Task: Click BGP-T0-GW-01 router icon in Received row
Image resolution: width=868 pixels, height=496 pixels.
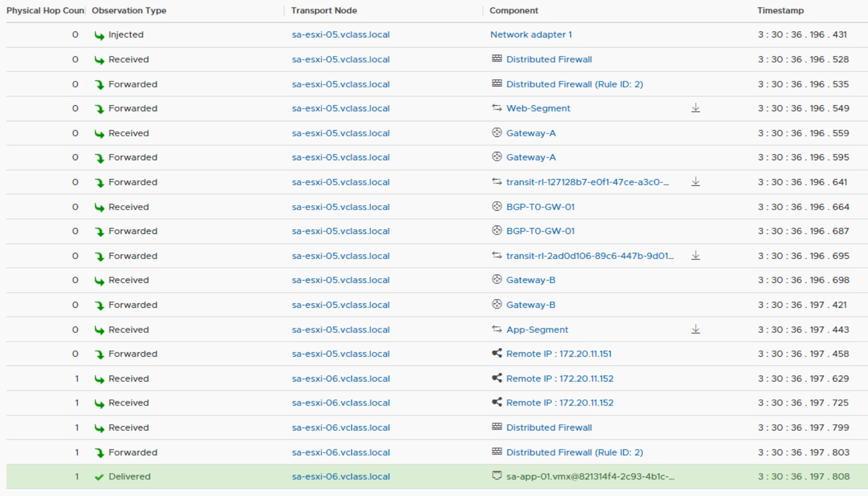Action: (497, 206)
